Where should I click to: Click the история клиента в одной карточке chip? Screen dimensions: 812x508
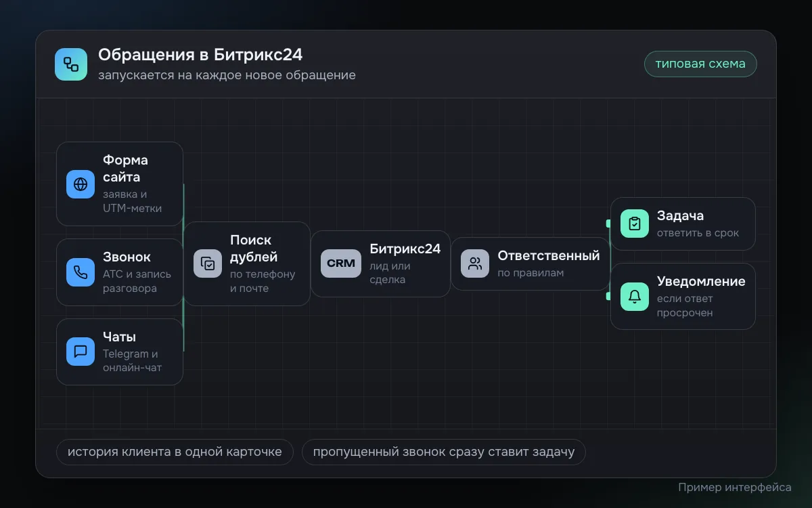(175, 452)
